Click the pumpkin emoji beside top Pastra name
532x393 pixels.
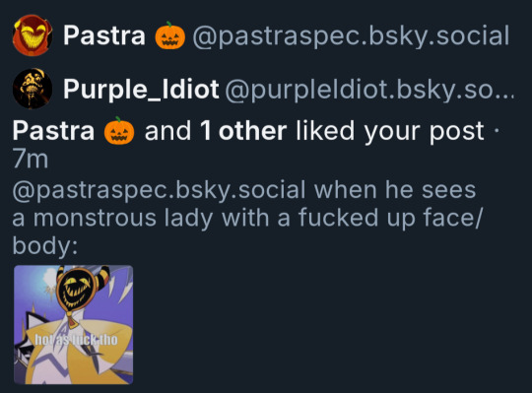[x=170, y=35]
